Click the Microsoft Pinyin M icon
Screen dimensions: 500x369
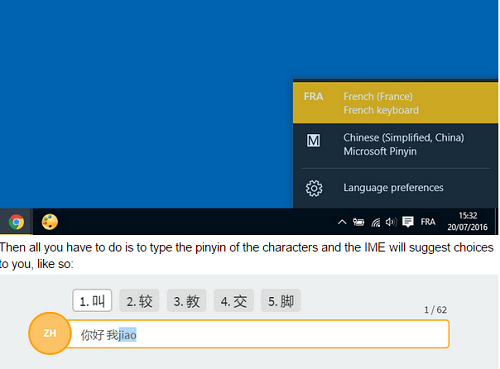(313, 141)
